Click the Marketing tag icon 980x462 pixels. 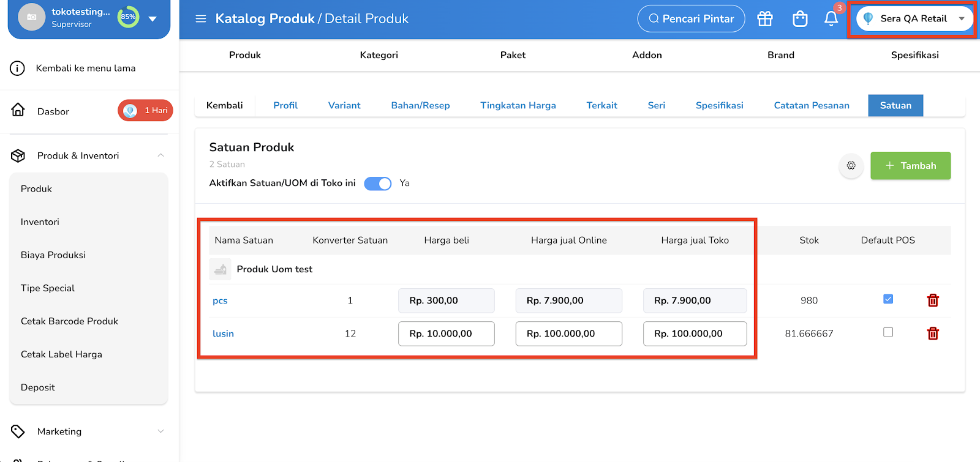[x=18, y=431]
